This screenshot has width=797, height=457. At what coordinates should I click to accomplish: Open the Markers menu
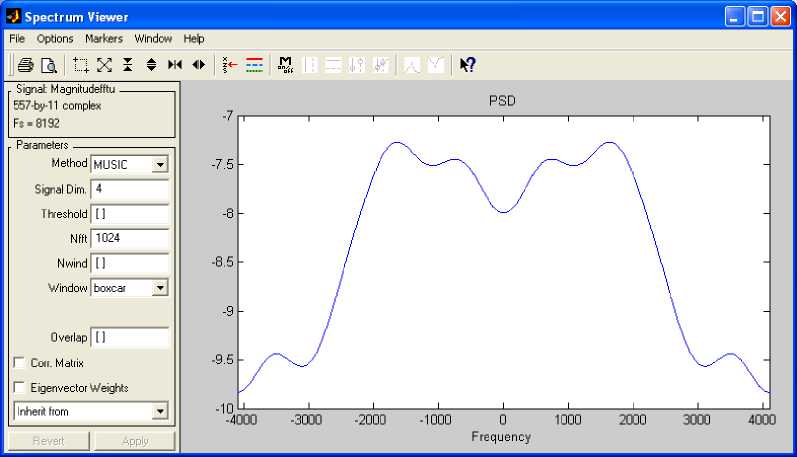tap(104, 39)
